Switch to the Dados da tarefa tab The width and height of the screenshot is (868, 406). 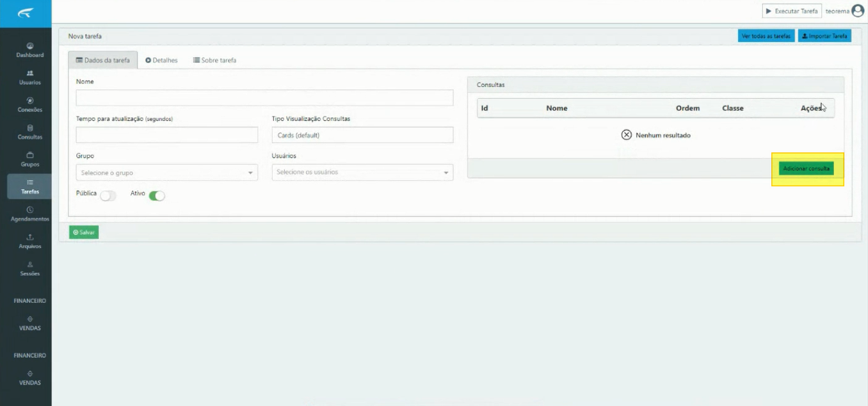103,60
